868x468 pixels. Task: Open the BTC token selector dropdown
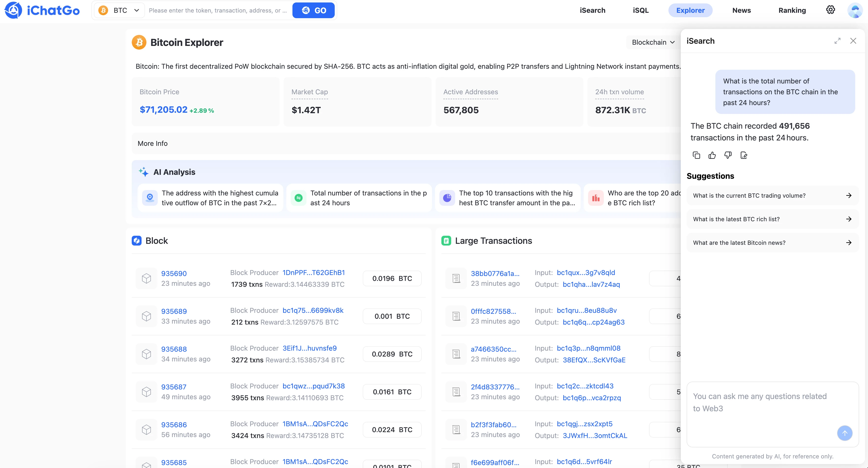coord(119,11)
